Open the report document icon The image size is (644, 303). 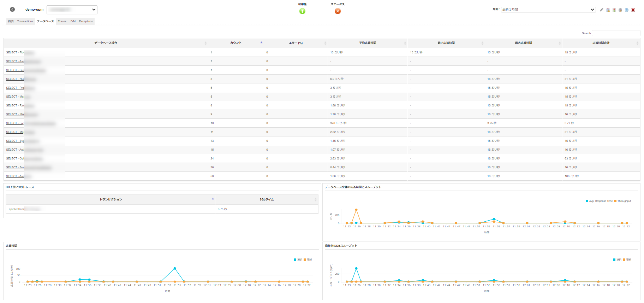[x=608, y=10]
